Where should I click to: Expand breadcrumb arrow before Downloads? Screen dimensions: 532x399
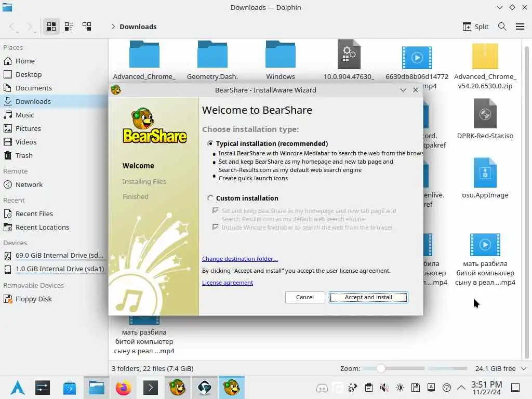pos(113,26)
